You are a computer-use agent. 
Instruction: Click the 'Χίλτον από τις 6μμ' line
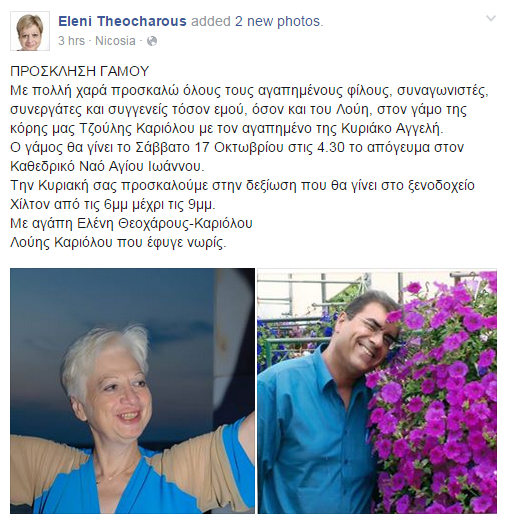113,204
